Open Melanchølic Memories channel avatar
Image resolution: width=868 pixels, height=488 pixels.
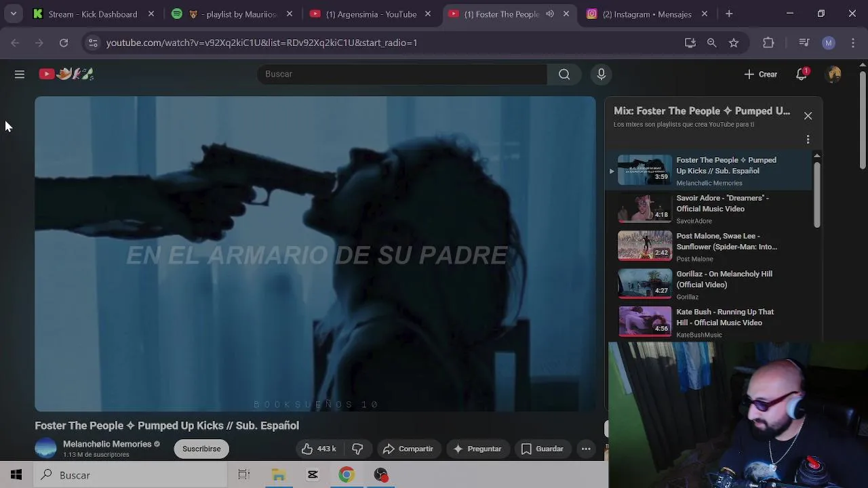click(45, 448)
